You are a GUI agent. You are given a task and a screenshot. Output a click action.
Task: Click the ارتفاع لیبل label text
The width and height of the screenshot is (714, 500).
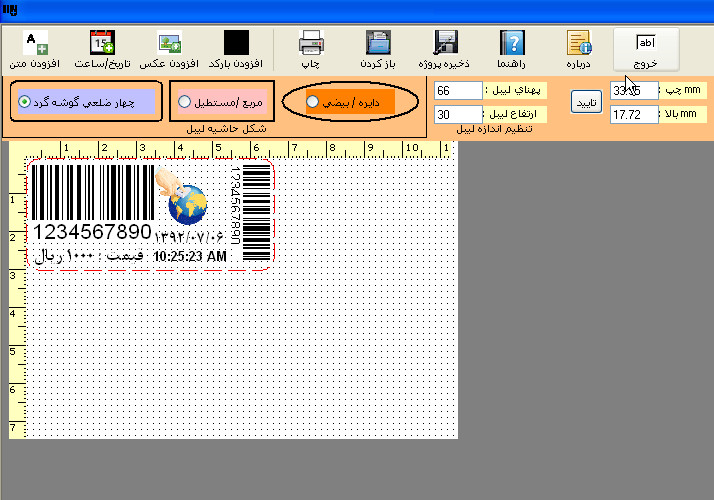[x=513, y=114]
